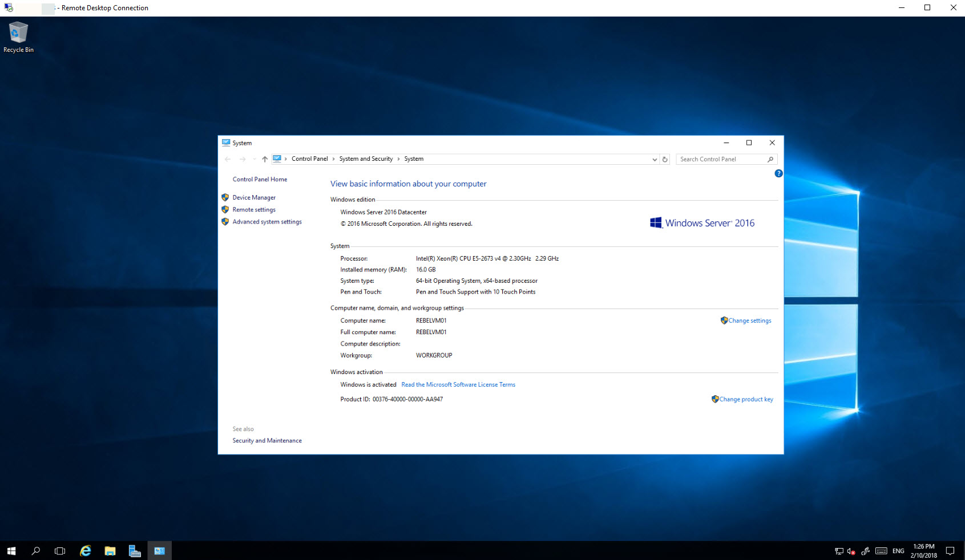Viewport: 965px width, 560px height.
Task: Click the Back arrow in System window
Action: (228, 159)
